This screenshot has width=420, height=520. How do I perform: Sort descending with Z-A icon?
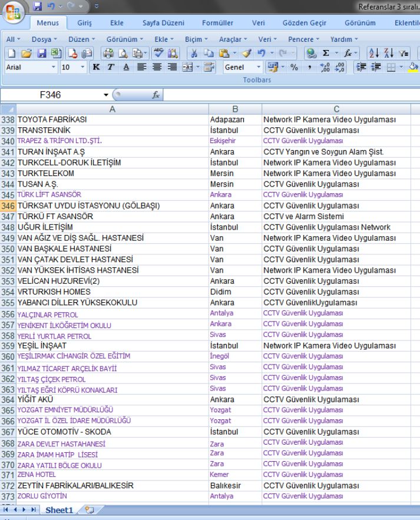388,53
